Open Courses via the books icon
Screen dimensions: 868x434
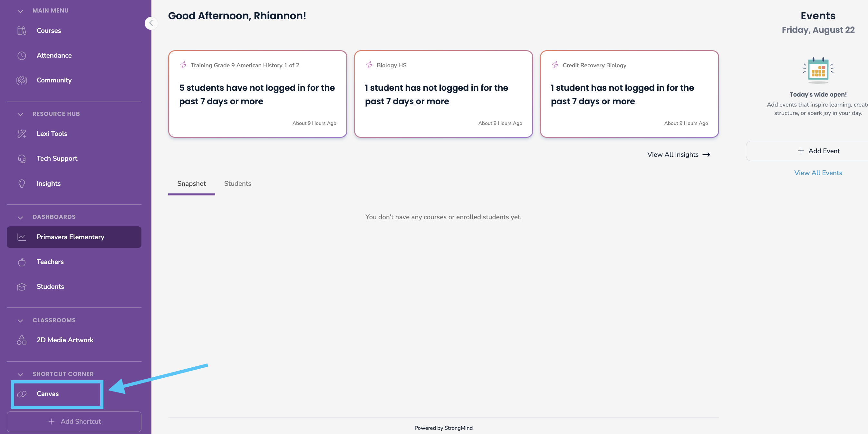click(22, 31)
